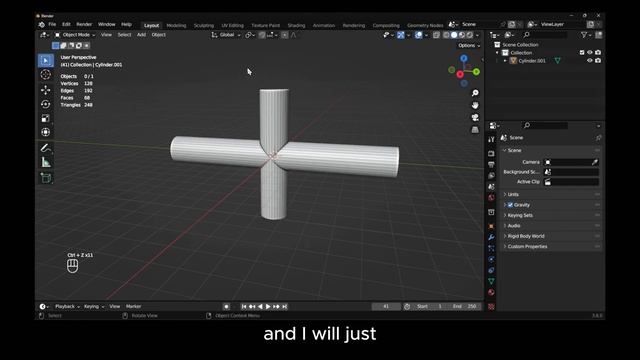Click the Start frame field

tap(429, 307)
